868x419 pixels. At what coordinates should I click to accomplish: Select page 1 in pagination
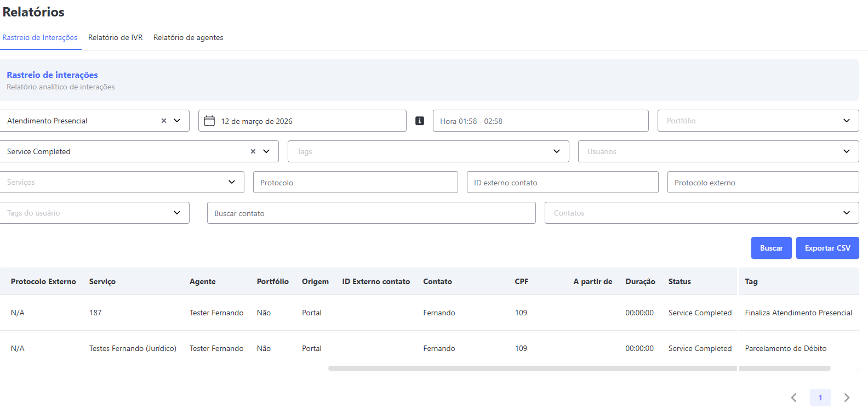[x=820, y=398]
